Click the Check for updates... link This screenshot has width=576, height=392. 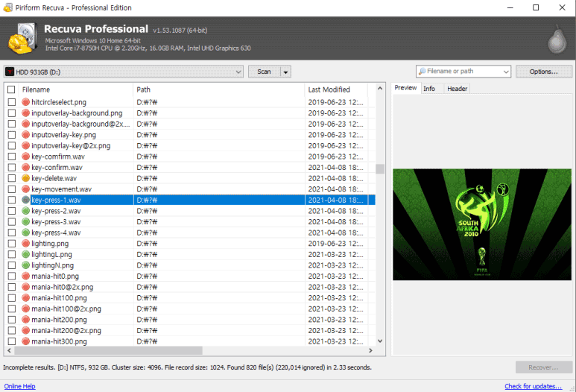pyautogui.click(x=533, y=386)
